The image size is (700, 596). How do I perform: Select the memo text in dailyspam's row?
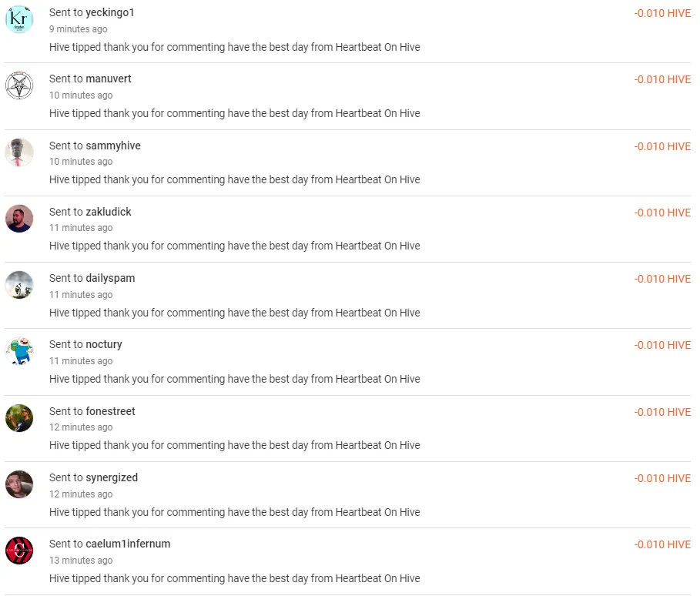(235, 313)
